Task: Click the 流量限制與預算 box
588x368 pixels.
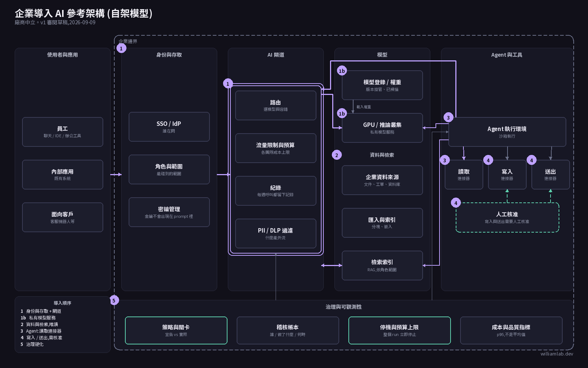Action: (x=276, y=148)
